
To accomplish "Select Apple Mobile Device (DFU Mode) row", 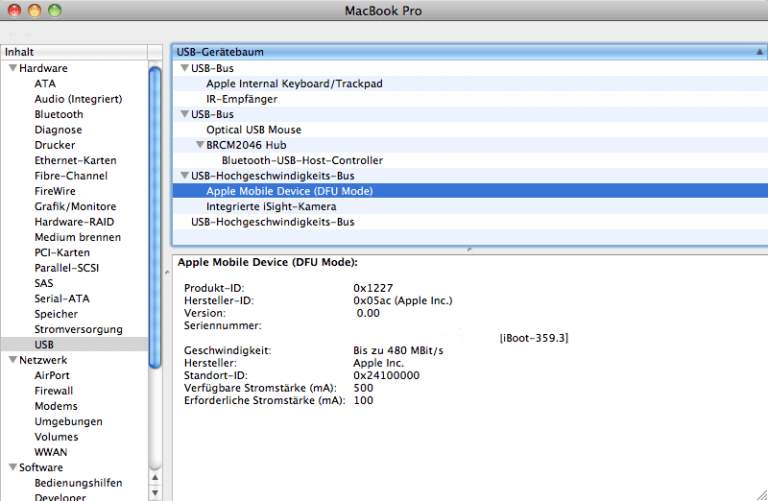I will (470, 191).
